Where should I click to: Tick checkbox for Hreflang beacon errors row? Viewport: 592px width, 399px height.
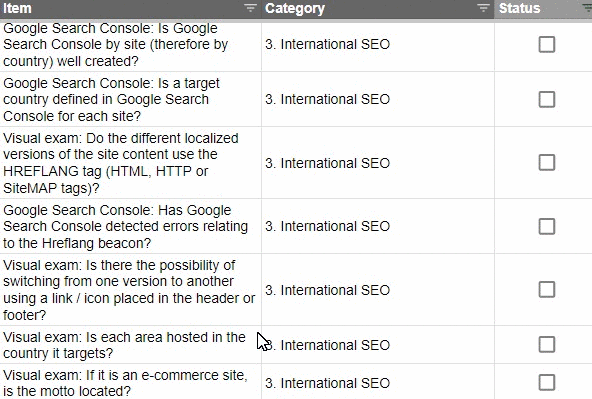click(546, 226)
